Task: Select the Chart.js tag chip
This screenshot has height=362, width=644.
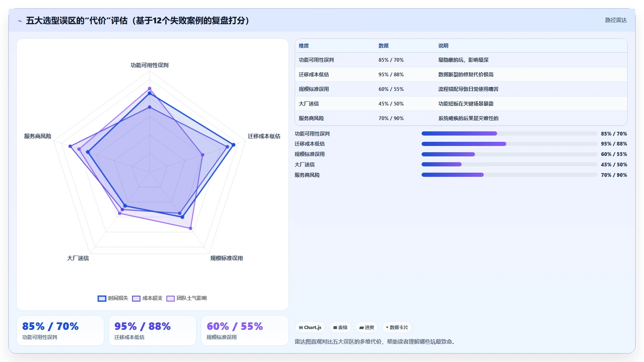Action: 310,327
